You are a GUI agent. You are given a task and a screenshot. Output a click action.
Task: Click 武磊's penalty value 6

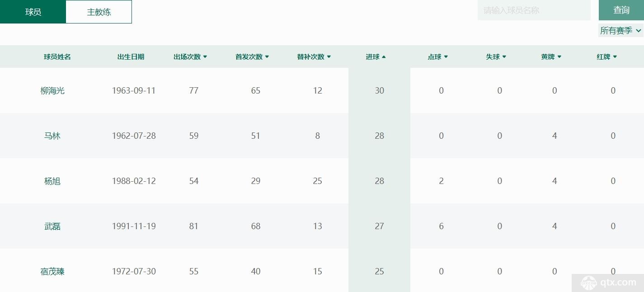tap(442, 226)
